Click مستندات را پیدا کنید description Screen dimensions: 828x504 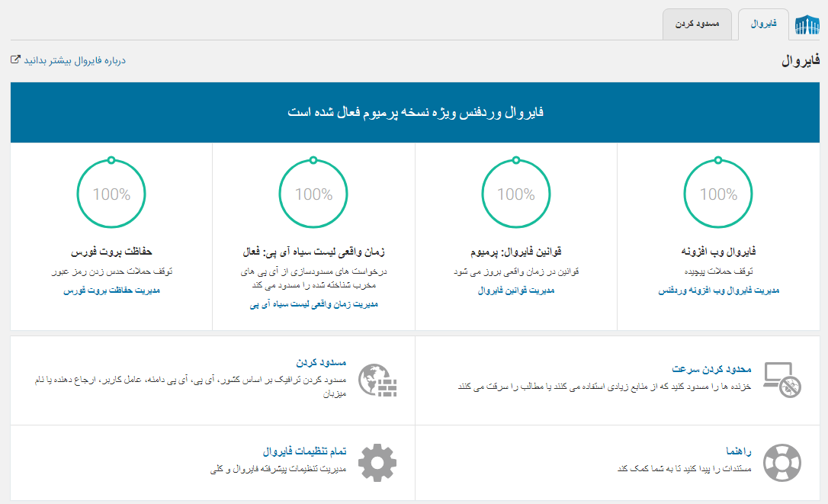point(685,469)
